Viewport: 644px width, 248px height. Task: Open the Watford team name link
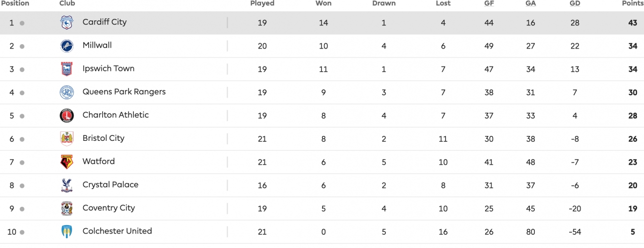point(99,162)
